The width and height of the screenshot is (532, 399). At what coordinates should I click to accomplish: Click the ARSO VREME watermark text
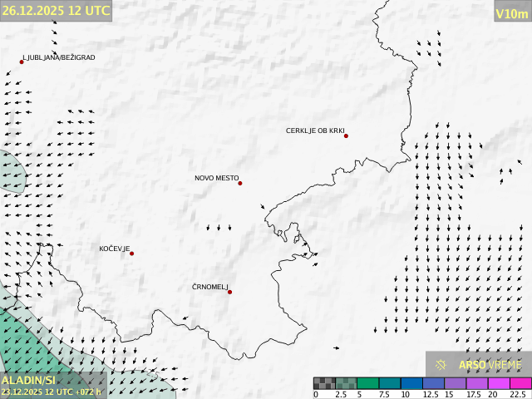pyautogui.click(x=490, y=364)
